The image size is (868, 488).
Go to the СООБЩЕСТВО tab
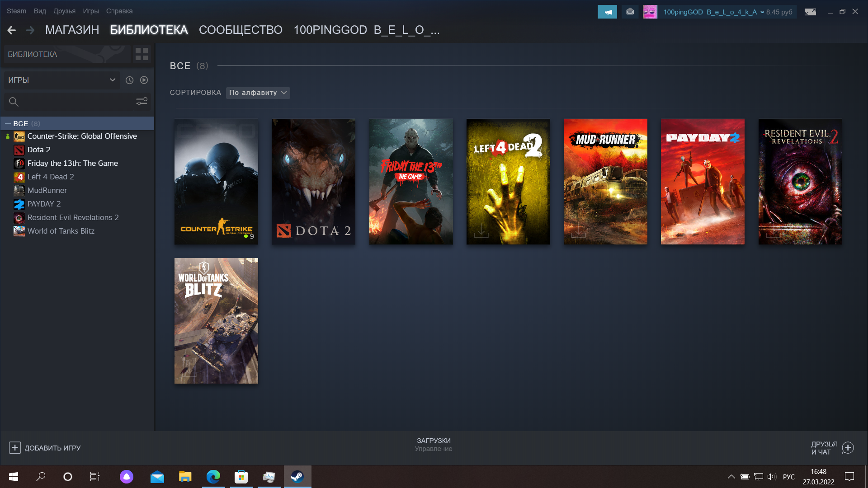pos(241,30)
